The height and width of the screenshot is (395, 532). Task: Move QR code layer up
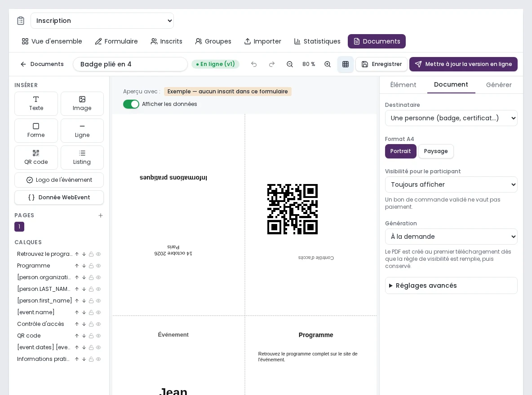77,336
